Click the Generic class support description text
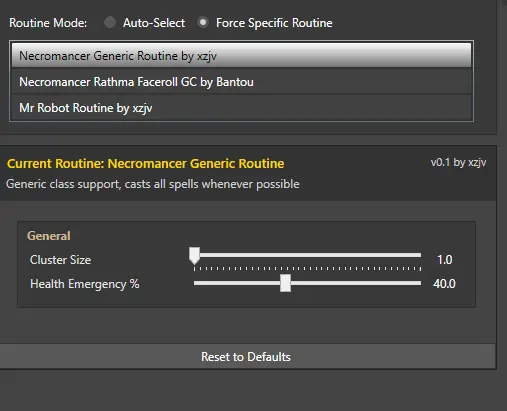The image size is (507, 411). (x=153, y=184)
